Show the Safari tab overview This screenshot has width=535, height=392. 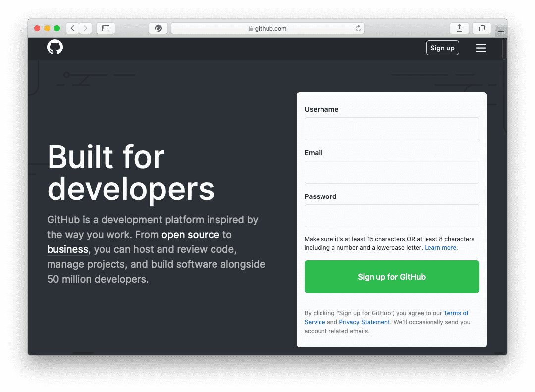click(x=482, y=28)
